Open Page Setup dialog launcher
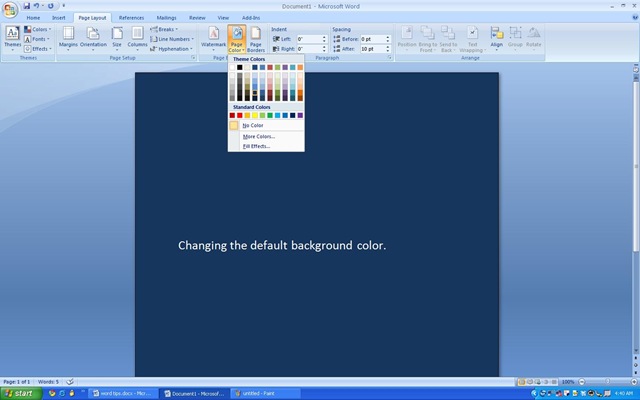 pyautogui.click(x=193, y=58)
